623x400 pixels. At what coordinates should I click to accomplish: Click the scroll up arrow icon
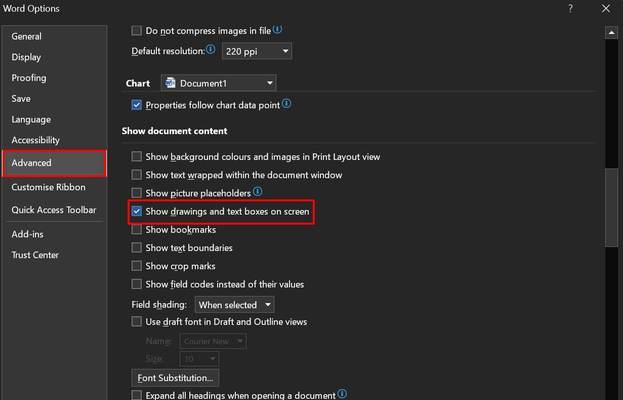[x=611, y=33]
